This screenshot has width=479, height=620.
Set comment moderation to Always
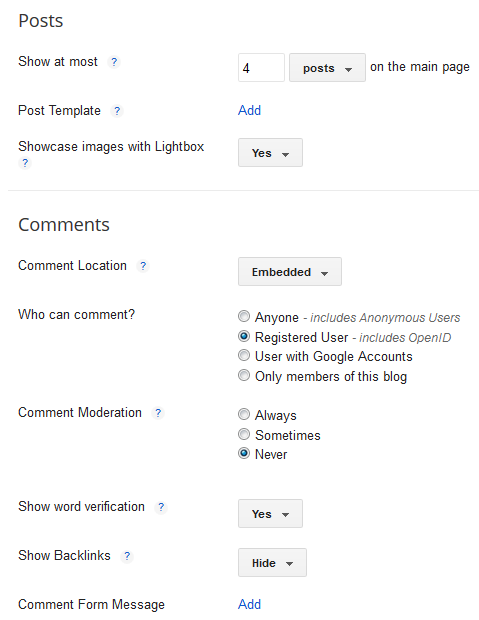click(244, 414)
